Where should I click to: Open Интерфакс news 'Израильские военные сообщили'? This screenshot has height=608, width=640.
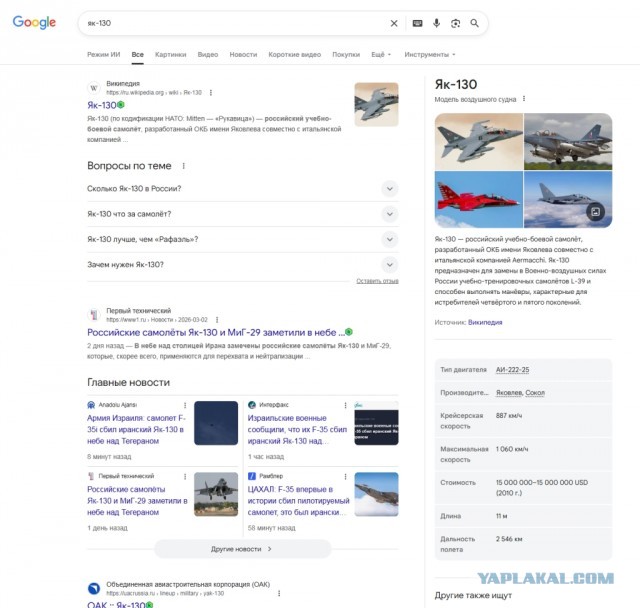297,429
